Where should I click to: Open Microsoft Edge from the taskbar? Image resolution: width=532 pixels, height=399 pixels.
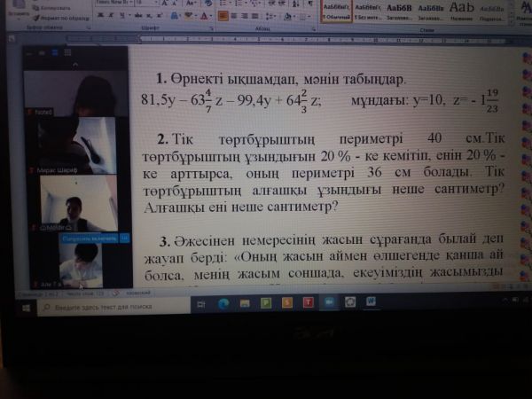pyautogui.click(x=223, y=303)
